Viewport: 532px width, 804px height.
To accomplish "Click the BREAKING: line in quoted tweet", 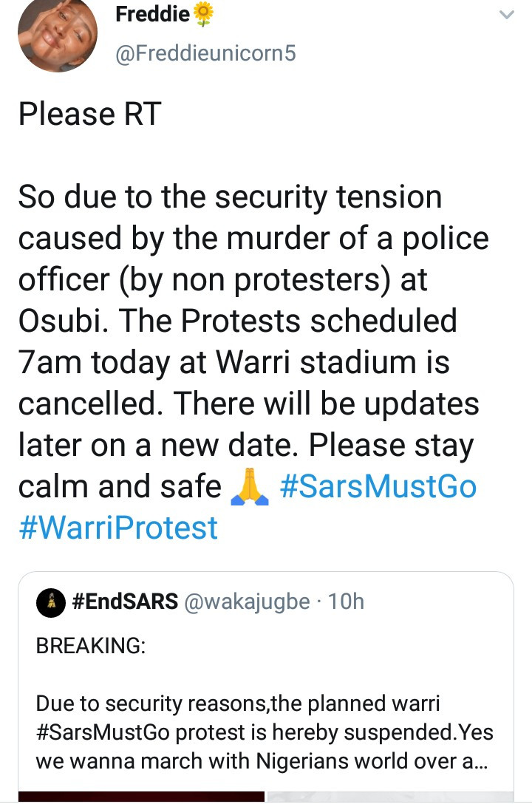I will point(91,645).
